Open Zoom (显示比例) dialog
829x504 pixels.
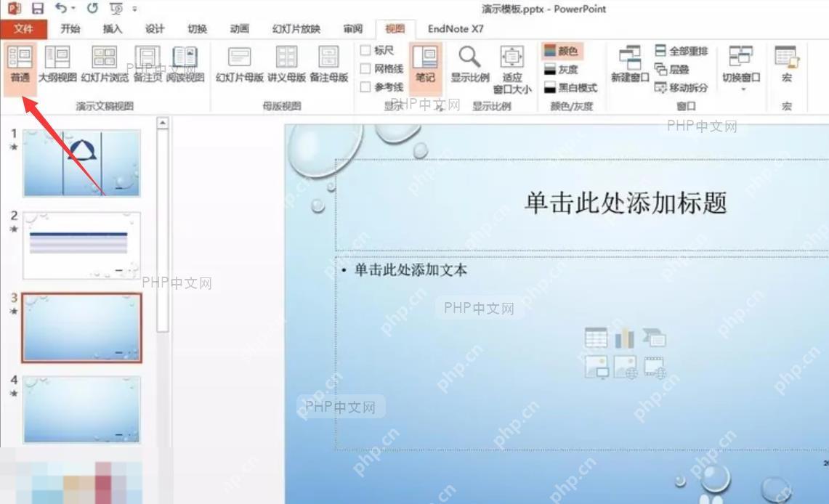click(470, 65)
